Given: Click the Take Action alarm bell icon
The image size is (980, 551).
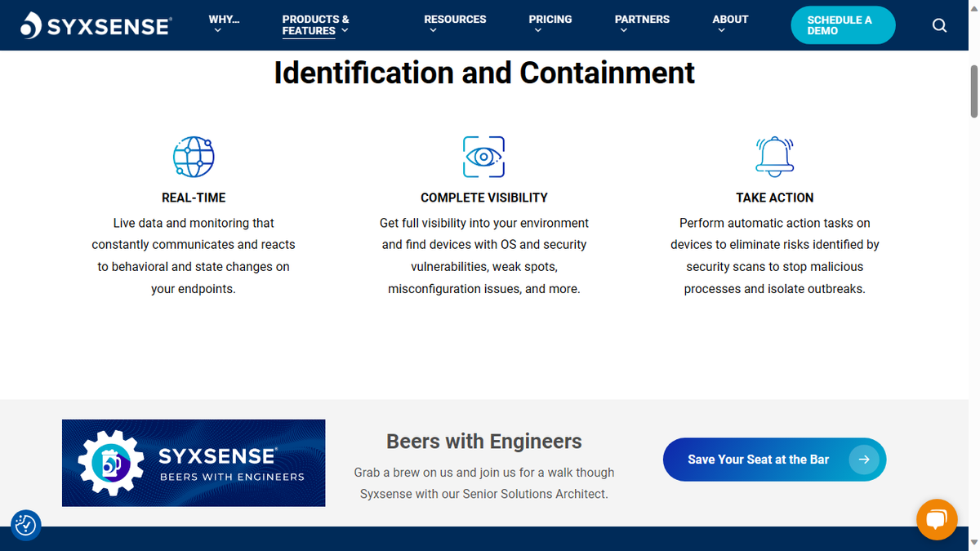Looking at the screenshot, I should point(774,156).
